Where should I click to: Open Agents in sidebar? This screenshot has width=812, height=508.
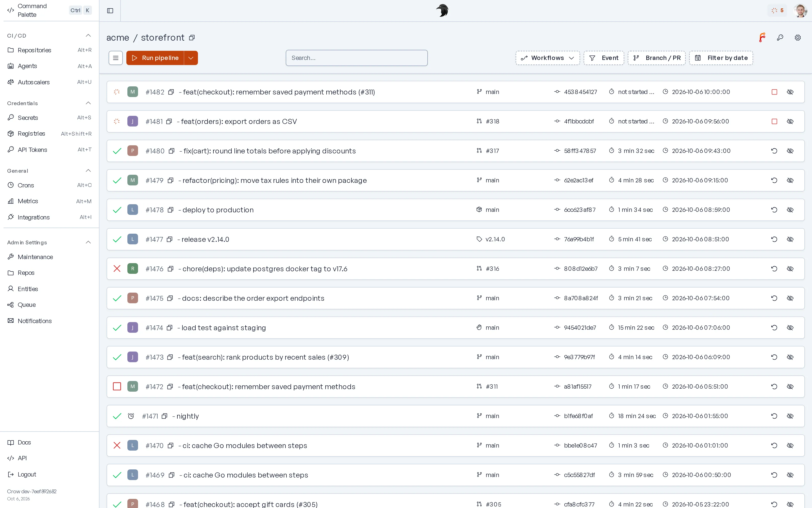[49, 66]
